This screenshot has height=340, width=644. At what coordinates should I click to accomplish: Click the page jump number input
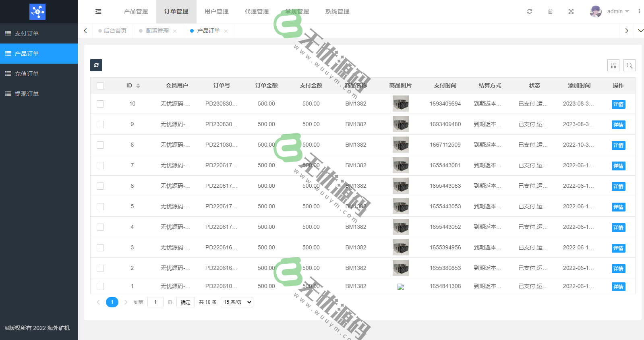tap(155, 302)
